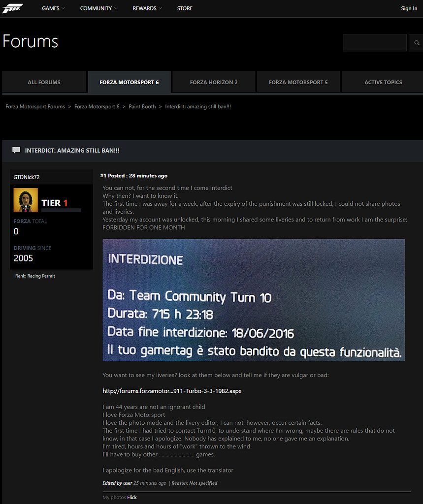Click the search magnifier icon
Screen dimensions: 423x504
(x=416, y=43)
